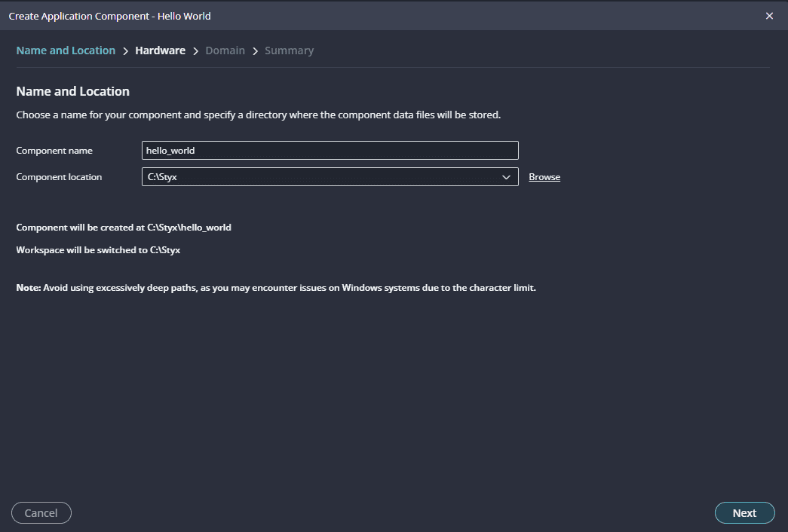The image size is (788, 532).
Task: Proceed with the Next button
Action: click(744, 513)
